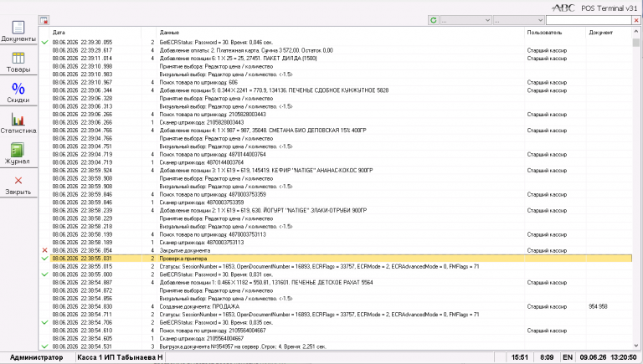Click the clear-log table icon in toolbar

[x=44, y=20]
